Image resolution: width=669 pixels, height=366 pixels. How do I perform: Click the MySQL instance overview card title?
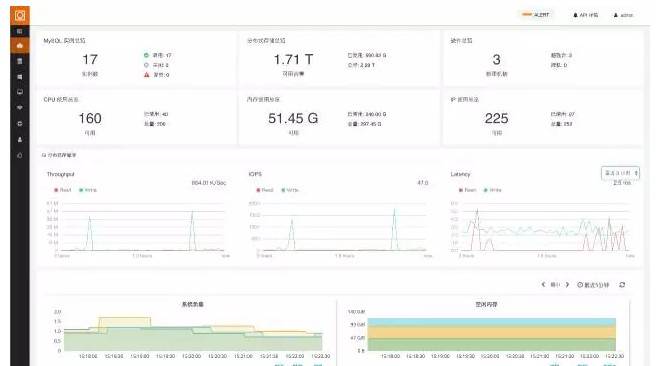pos(64,41)
